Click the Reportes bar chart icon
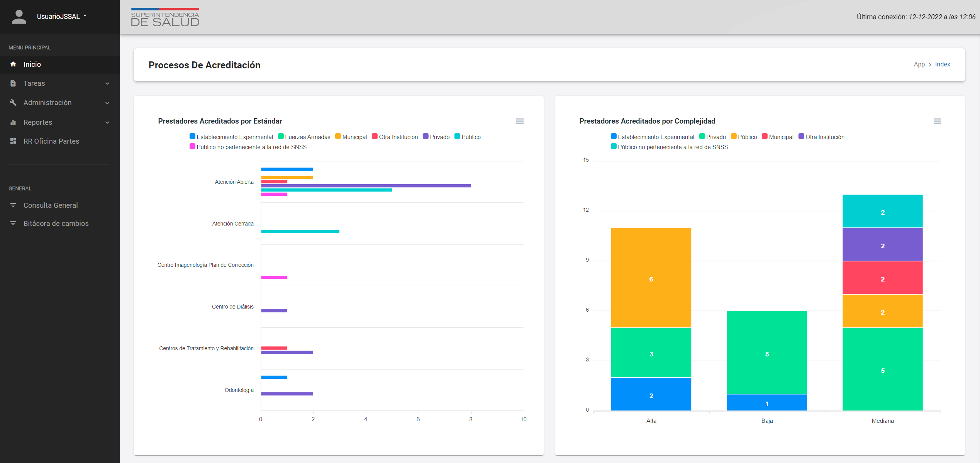Viewport: 980px width, 463px height. point(13,122)
